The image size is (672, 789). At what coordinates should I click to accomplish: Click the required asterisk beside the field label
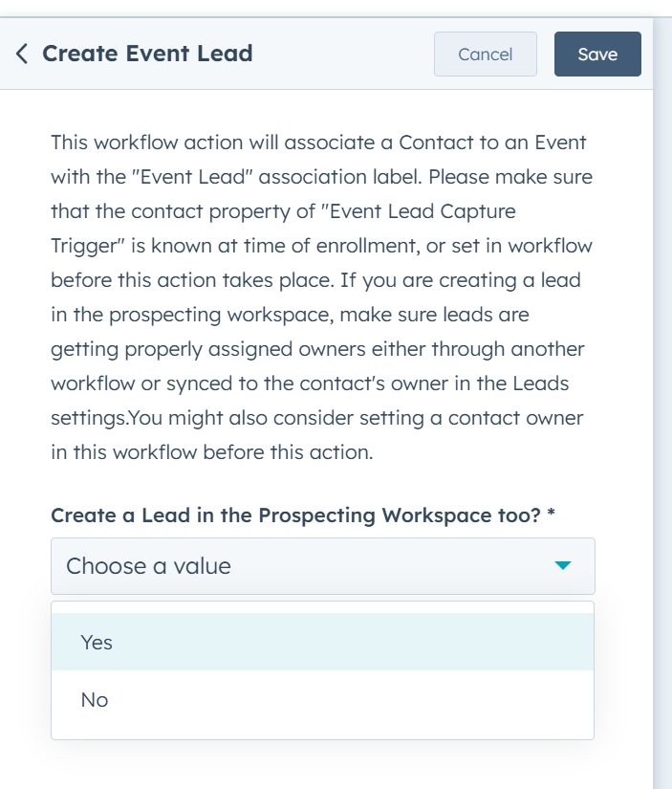(552, 514)
